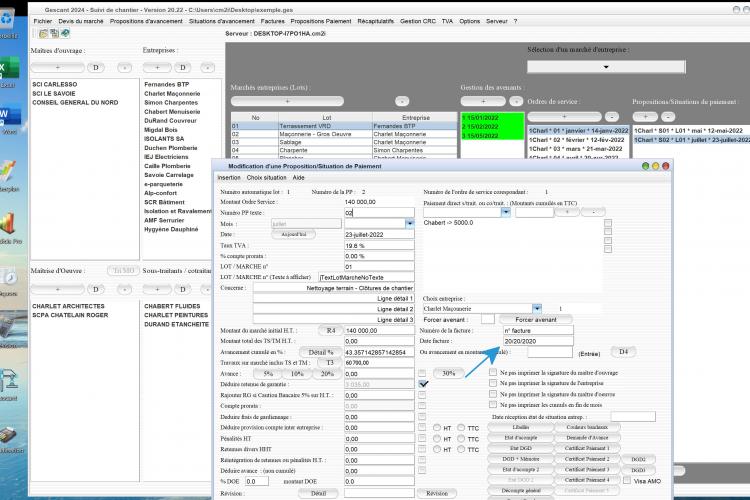This screenshot has width=750, height=500.
Task: Click the plus button under Maîtres d'ouvrage
Action: pyautogui.click(x=57, y=67)
